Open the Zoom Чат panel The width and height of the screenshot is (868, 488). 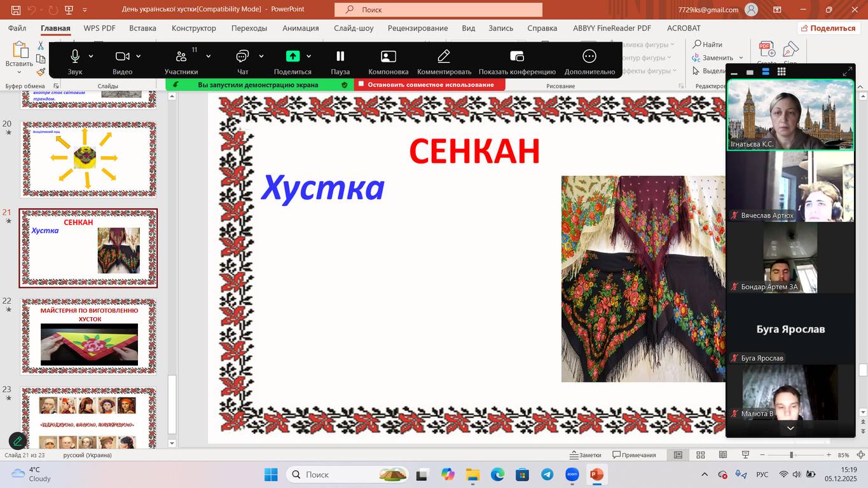coord(242,56)
